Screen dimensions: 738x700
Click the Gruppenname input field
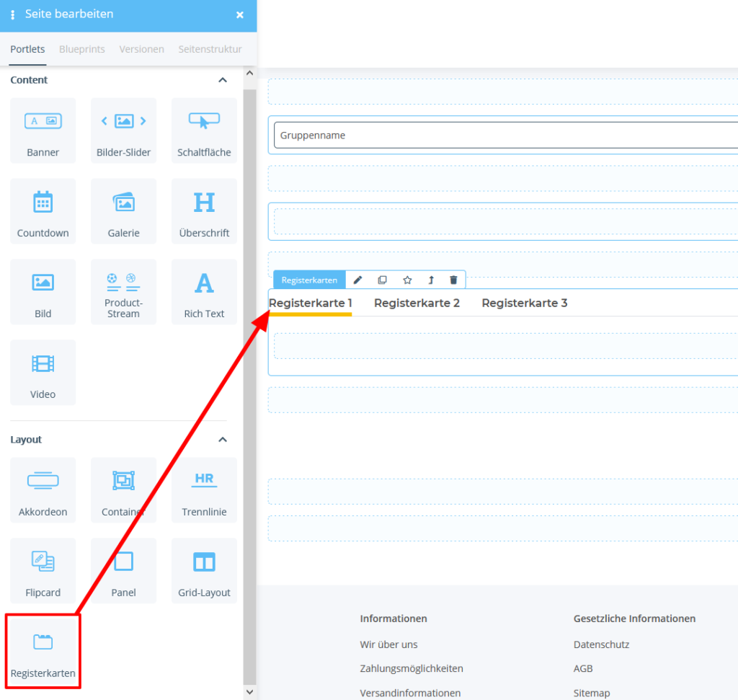pos(504,135)
